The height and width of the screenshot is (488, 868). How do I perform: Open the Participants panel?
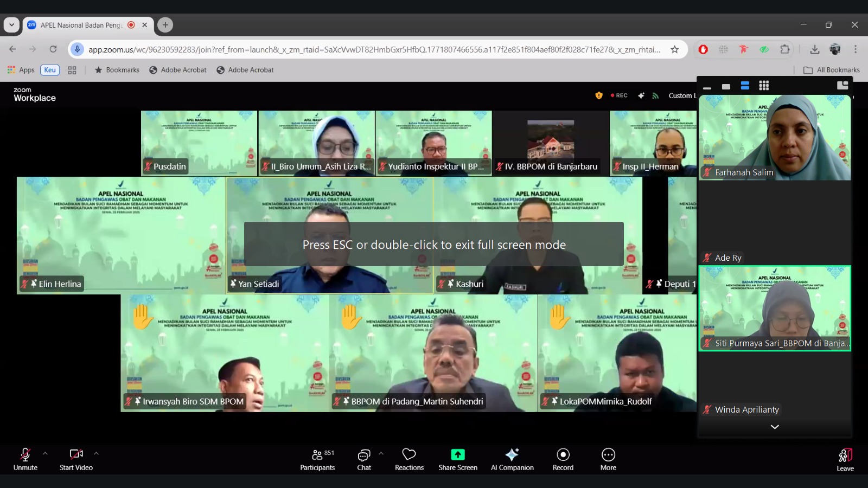point(317,459)
